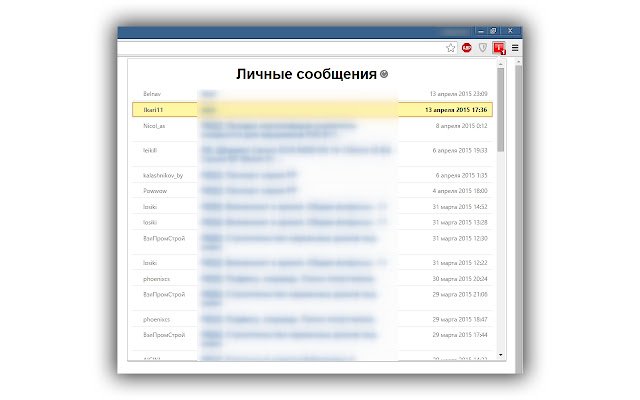Open the red message notifier extension

499,48
